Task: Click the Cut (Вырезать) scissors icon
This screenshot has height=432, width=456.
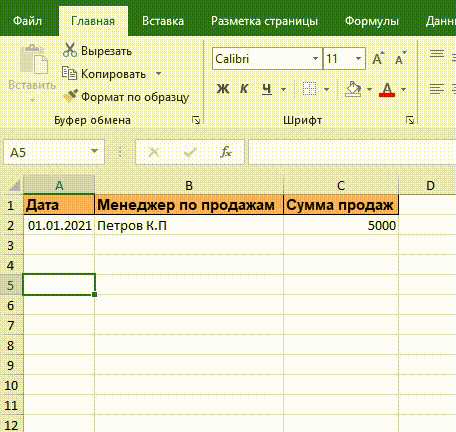Action: click(70, 50)
